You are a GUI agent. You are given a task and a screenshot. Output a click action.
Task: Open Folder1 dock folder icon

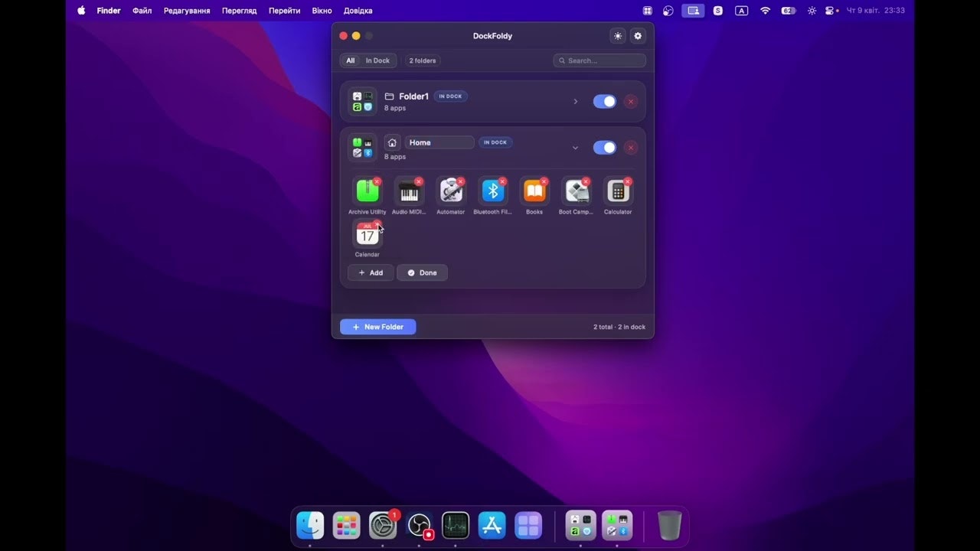(580, 526)
